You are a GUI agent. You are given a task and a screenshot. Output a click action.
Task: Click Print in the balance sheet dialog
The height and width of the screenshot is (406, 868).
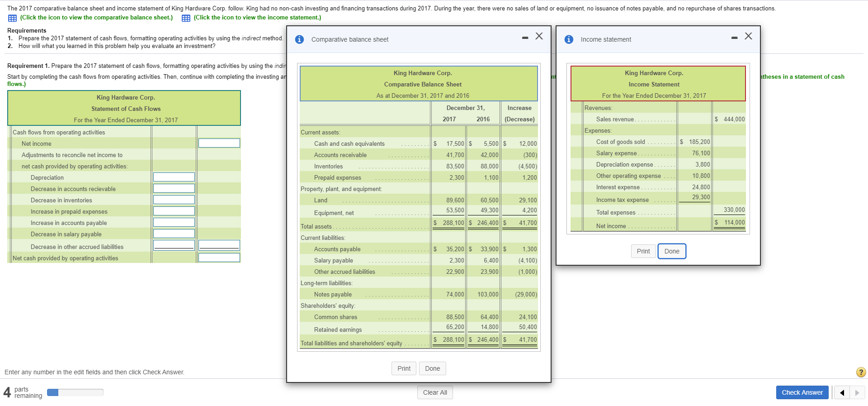(x=404, y=368)
